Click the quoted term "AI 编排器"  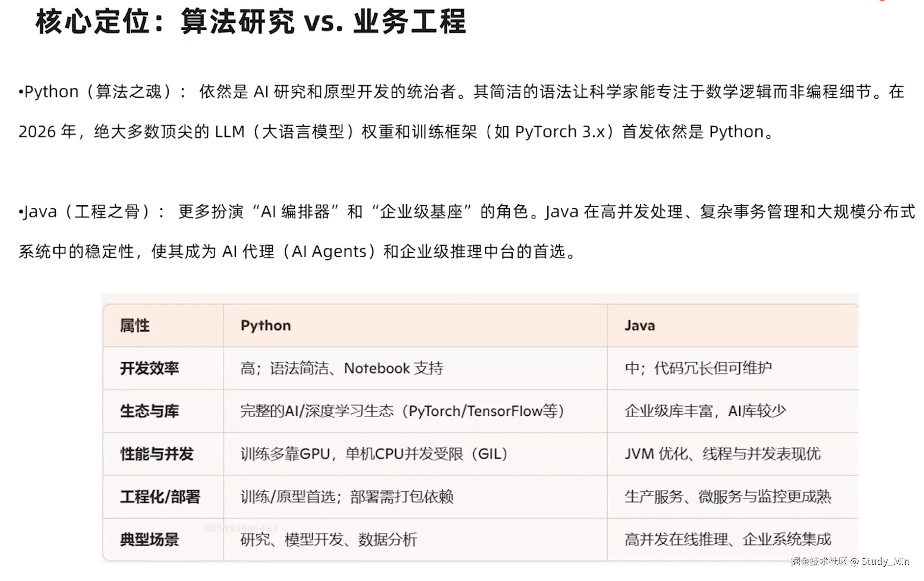pyautogui.click(x=296, y=212)
